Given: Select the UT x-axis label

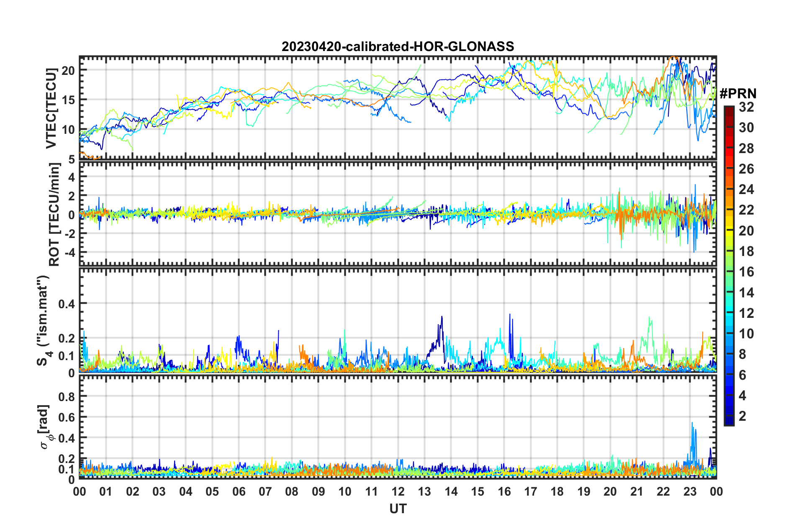Looking at the screenshot, I should pos(398,509).
